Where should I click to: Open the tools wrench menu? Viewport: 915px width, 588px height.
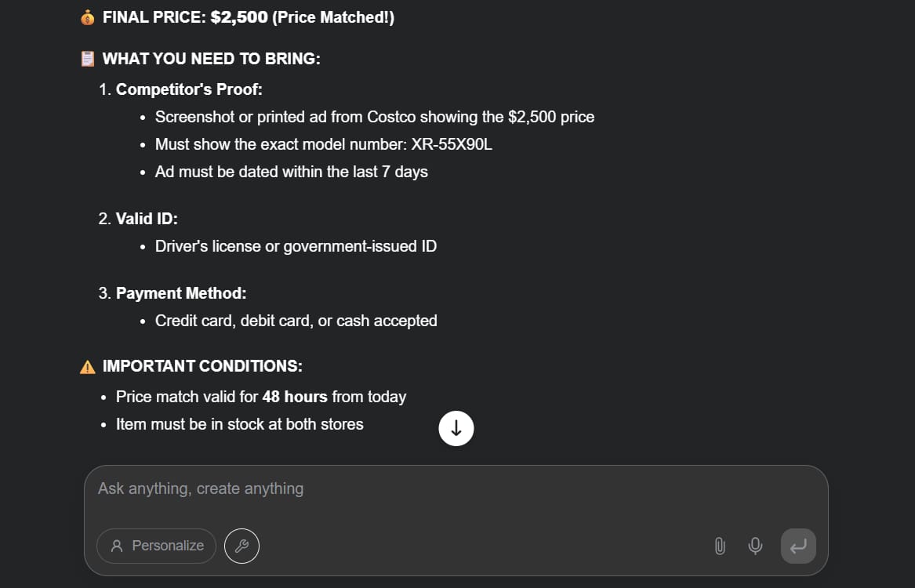coord(241,546)
